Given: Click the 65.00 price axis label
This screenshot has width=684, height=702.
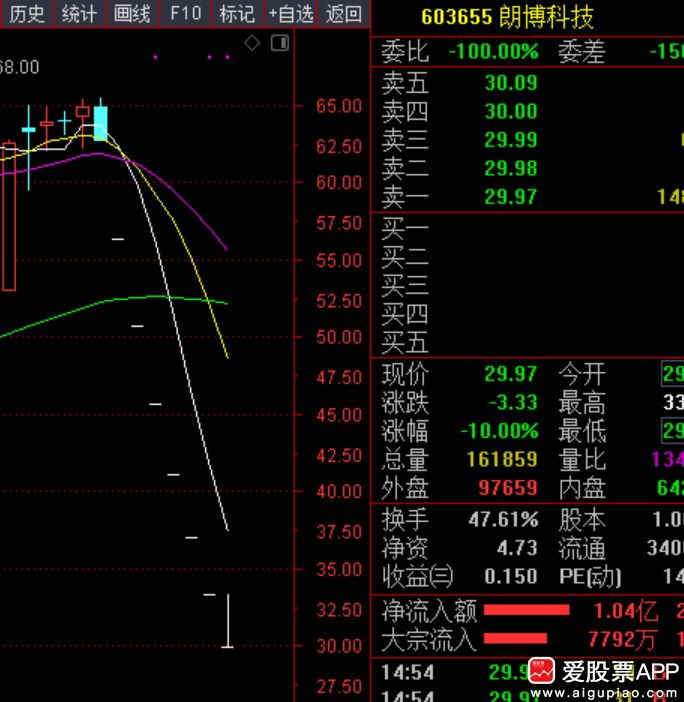Looking at the screenshot, I should coord(339,107).
